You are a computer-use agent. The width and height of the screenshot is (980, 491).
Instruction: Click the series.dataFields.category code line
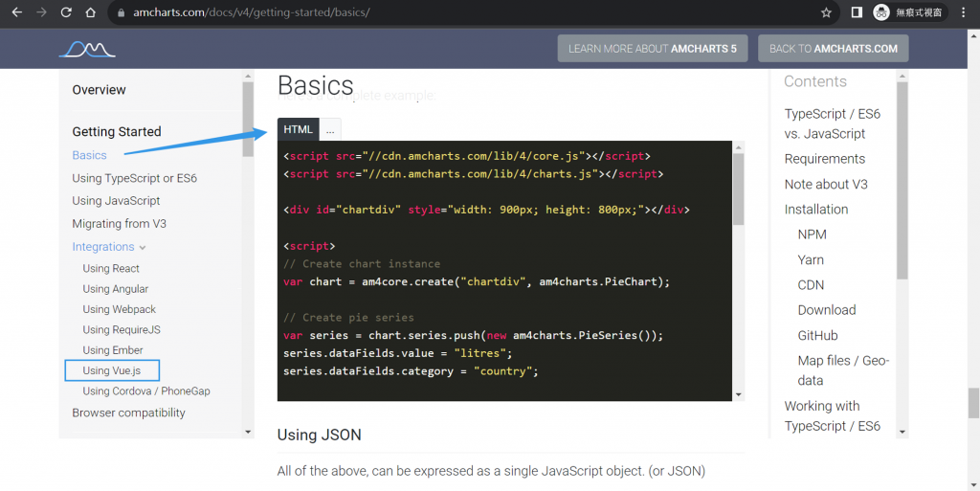pyautogui.click(x=411, y=371)
